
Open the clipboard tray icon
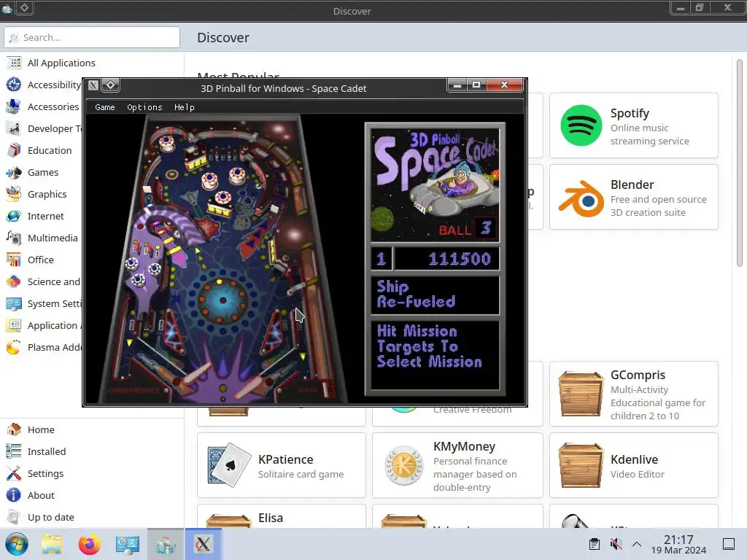[594, 544]
